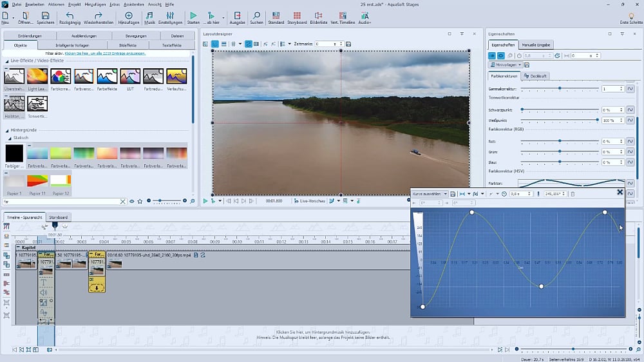This screenshot has height=362, width=644.
Task: Click the Suchen magnifier icon
Action: tap(256, 15)
